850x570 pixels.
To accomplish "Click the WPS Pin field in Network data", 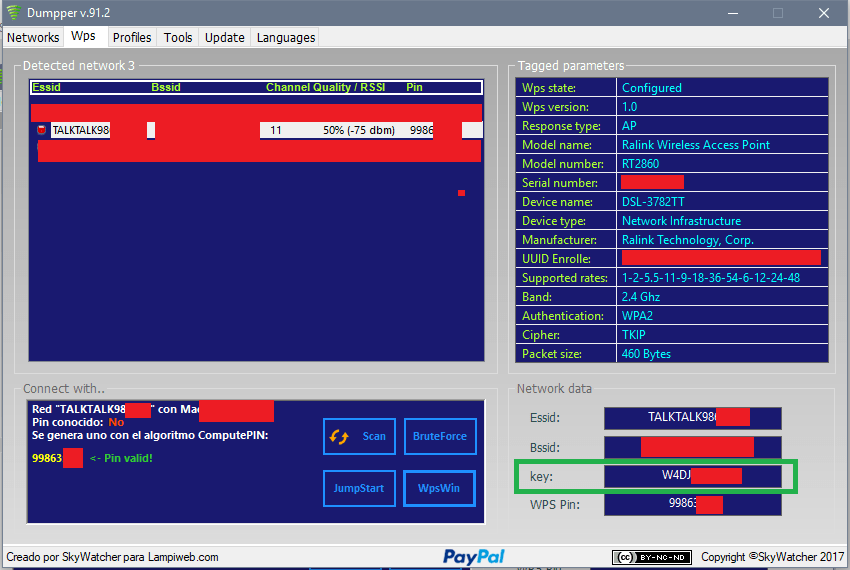I will click(693, 504).
